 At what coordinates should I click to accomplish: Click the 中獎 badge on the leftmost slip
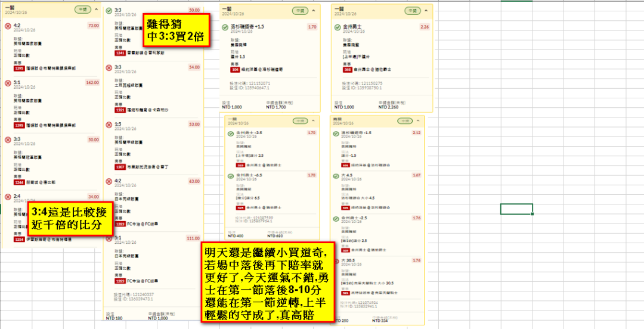[83, 9]
